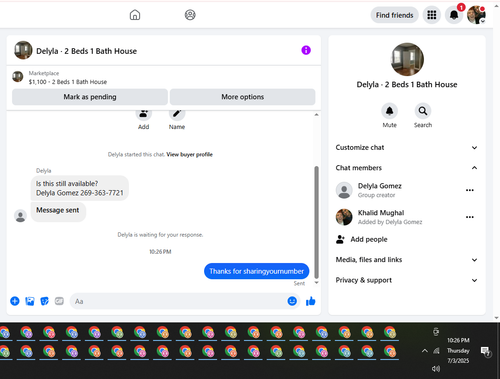Click the Add people icon in chat
This screenshot has width=500, height=379.
click(144, 114)
